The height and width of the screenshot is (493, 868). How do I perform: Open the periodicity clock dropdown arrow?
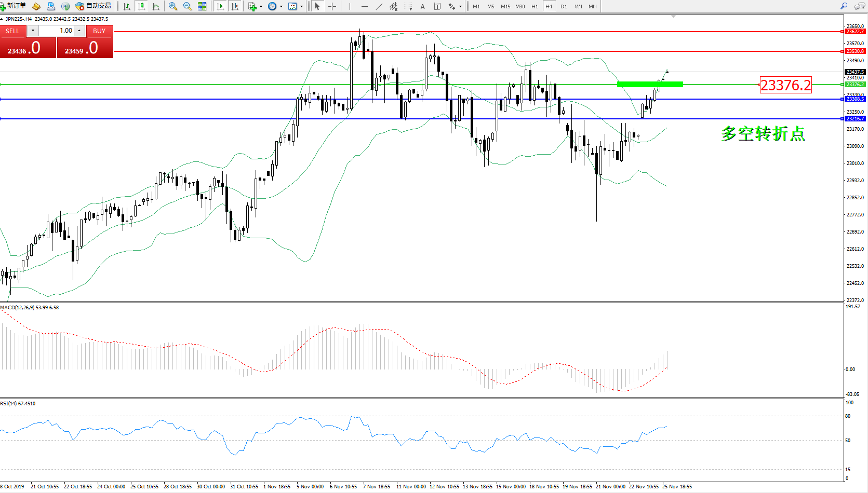pyautogui.click(x=282, y=7)
